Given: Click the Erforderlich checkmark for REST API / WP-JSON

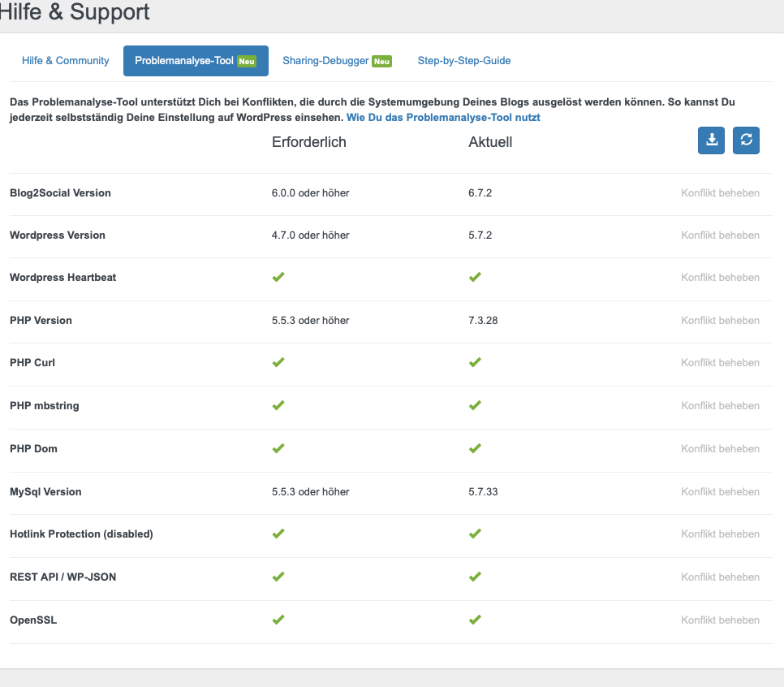Looking at the screenshot, I should (278, 577).
